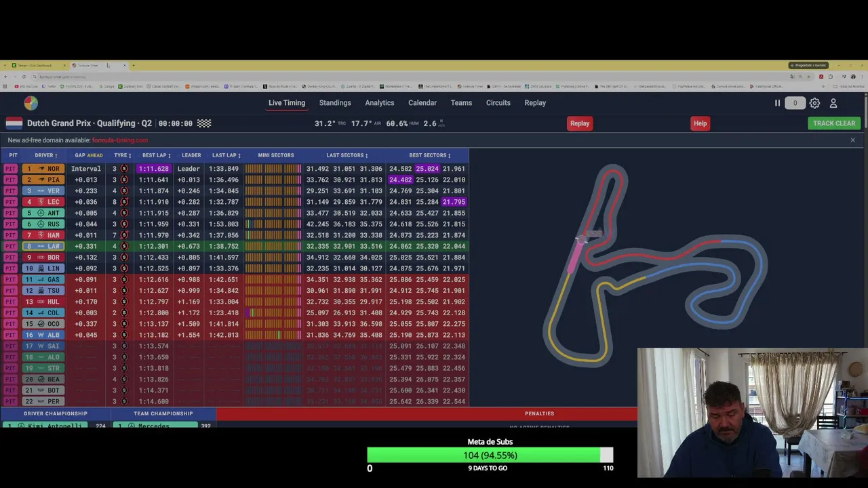Viewport: 868px width, 488px height.
Task: Open the user account profile icon
Action: [x=833, y=103]
